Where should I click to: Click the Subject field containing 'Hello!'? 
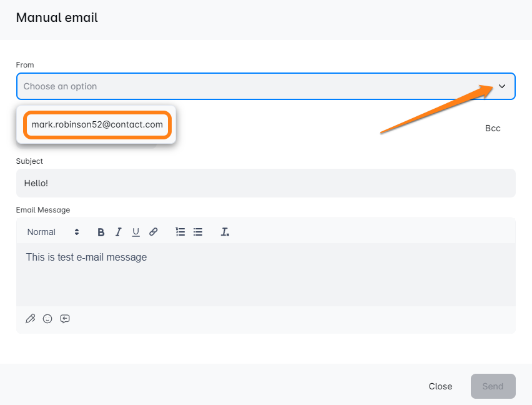[265, 183]
